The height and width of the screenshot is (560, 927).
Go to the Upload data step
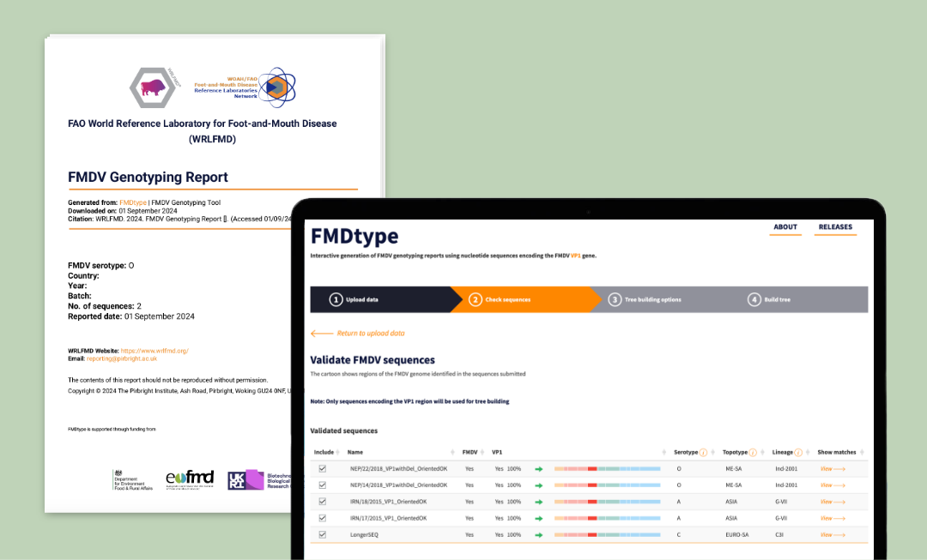tap(381, 299)
